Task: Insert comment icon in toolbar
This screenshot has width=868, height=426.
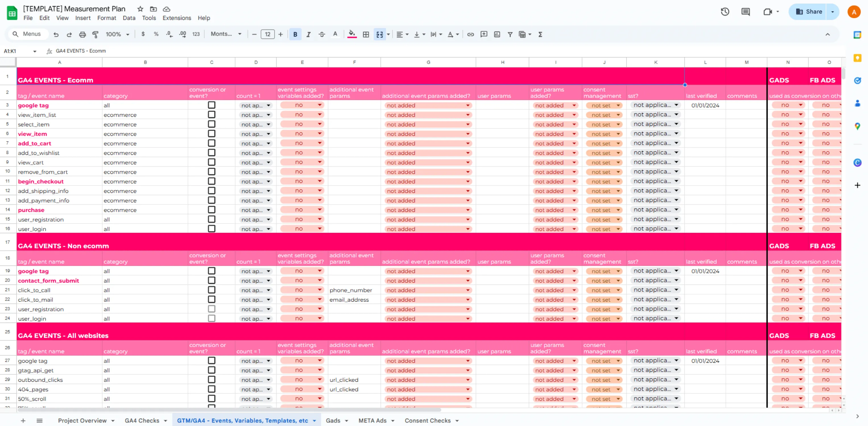Action: [484, 34]
